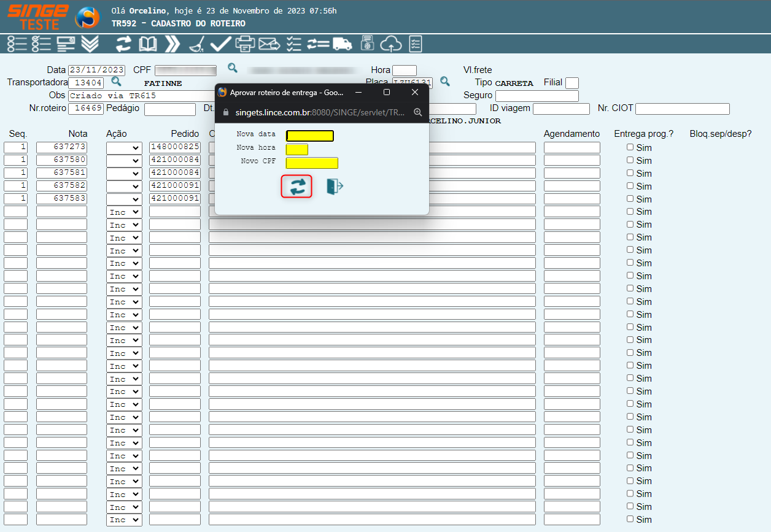Click the plain list icon in toolbar
Image resolution: width=771 pixels, height=532 pixels.
(x=17, y=44)
